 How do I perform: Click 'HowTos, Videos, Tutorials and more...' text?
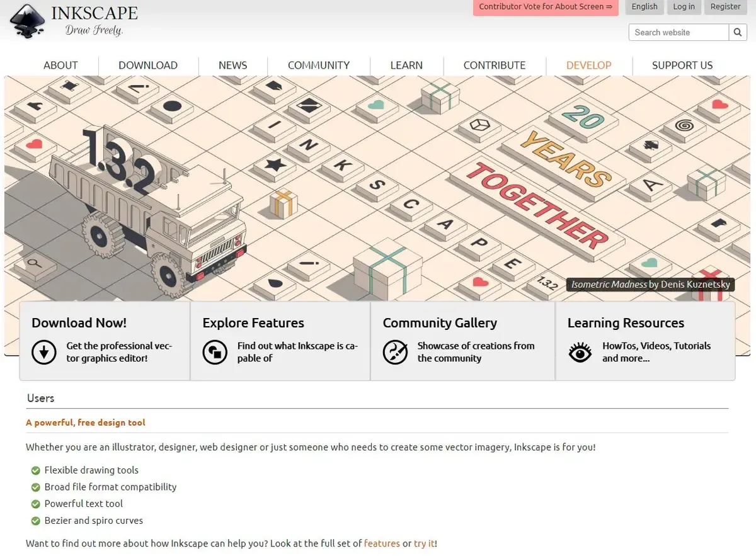pos(656,352)
